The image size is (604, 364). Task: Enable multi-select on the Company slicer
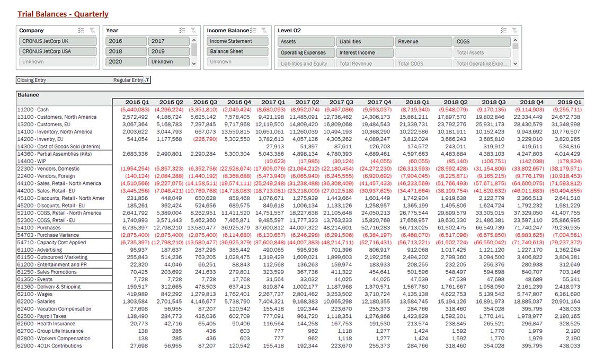click(81, 30)
